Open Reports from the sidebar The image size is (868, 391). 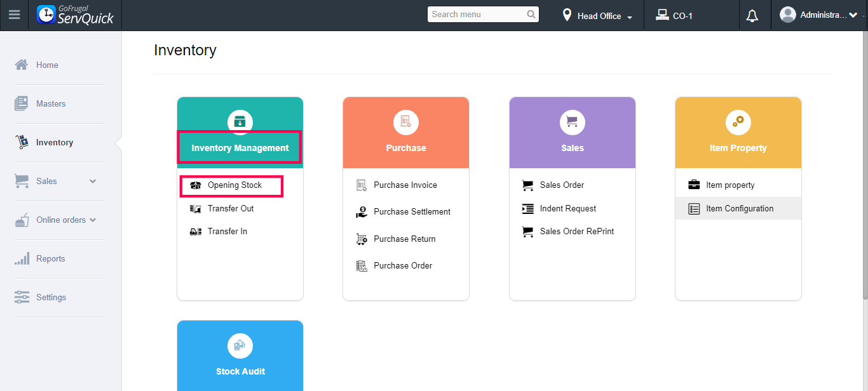pos(51,258)
